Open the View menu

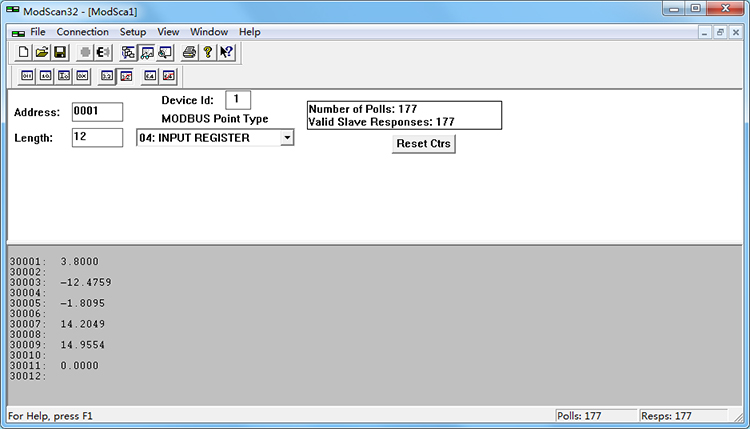pyautogui.click(x=168, y=32)
